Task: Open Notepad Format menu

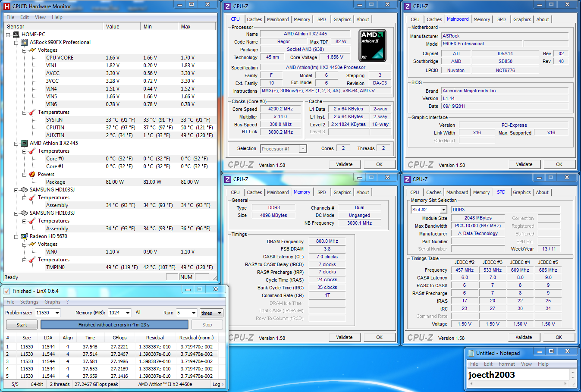Action: point(507,364)
